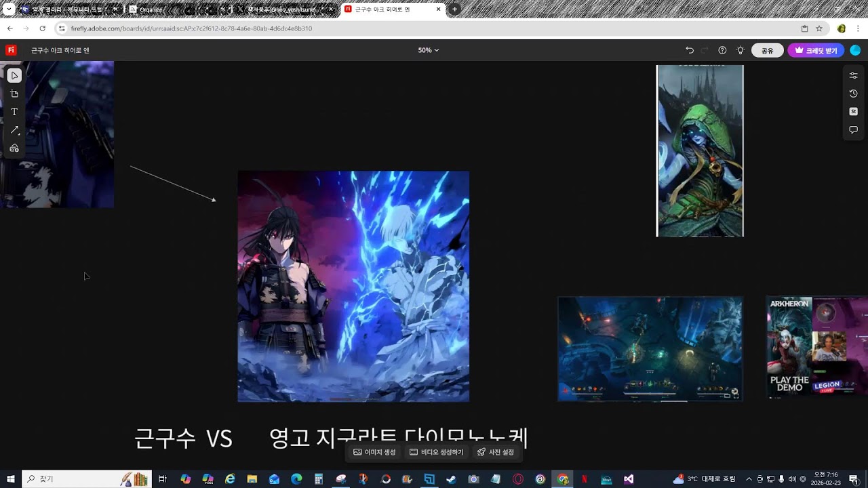Open Task View on the taskbar
The width and height of the screenshot is (868, 488).
(163, 479)
